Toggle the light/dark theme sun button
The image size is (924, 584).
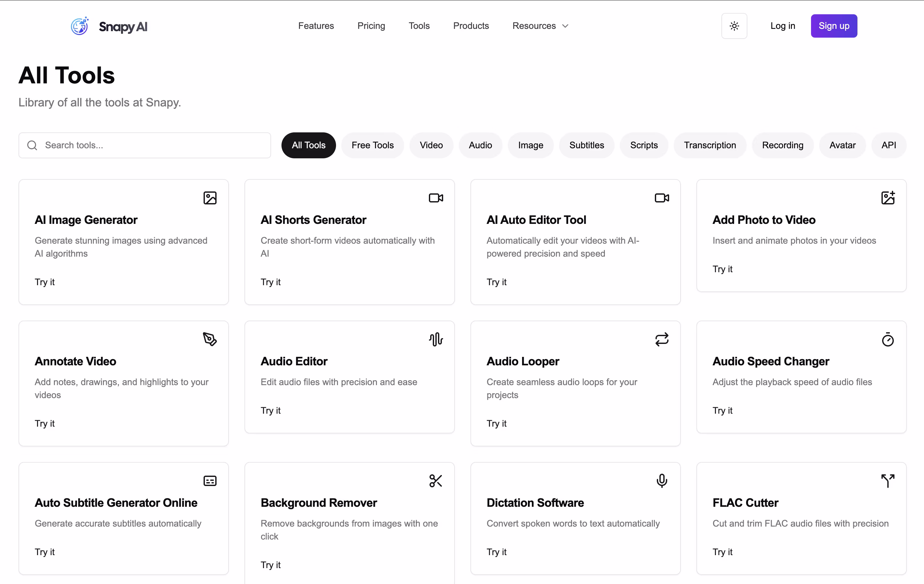[734, 26]
